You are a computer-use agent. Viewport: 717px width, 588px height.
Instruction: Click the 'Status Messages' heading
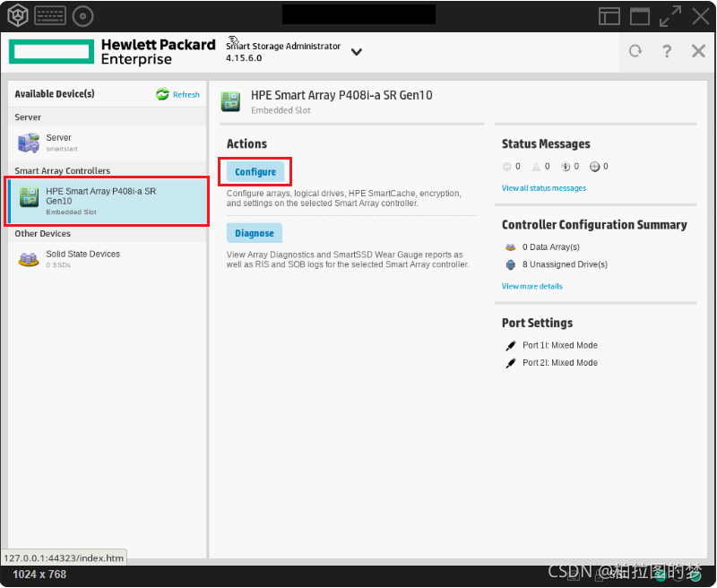[x=546, y=144]
